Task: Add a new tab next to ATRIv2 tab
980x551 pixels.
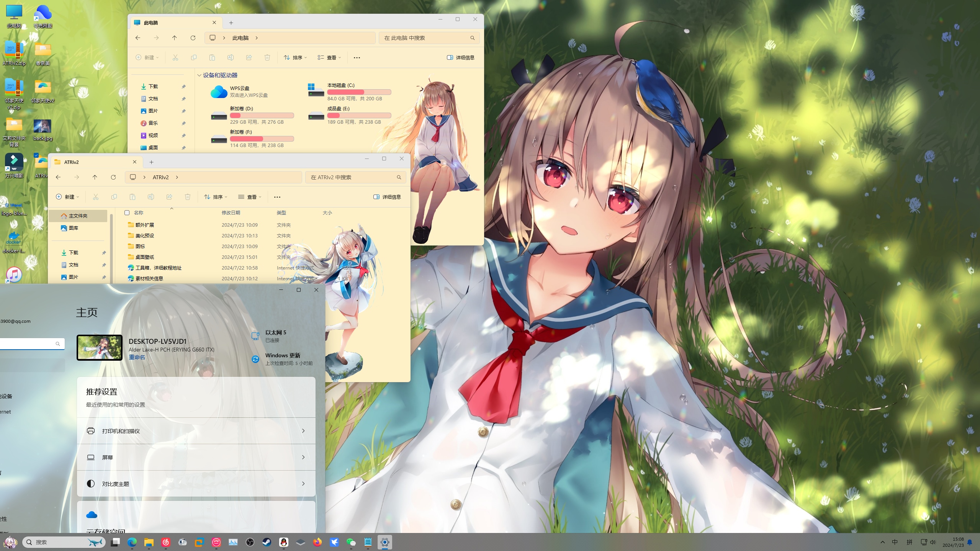Action: [x=152, y=162]
